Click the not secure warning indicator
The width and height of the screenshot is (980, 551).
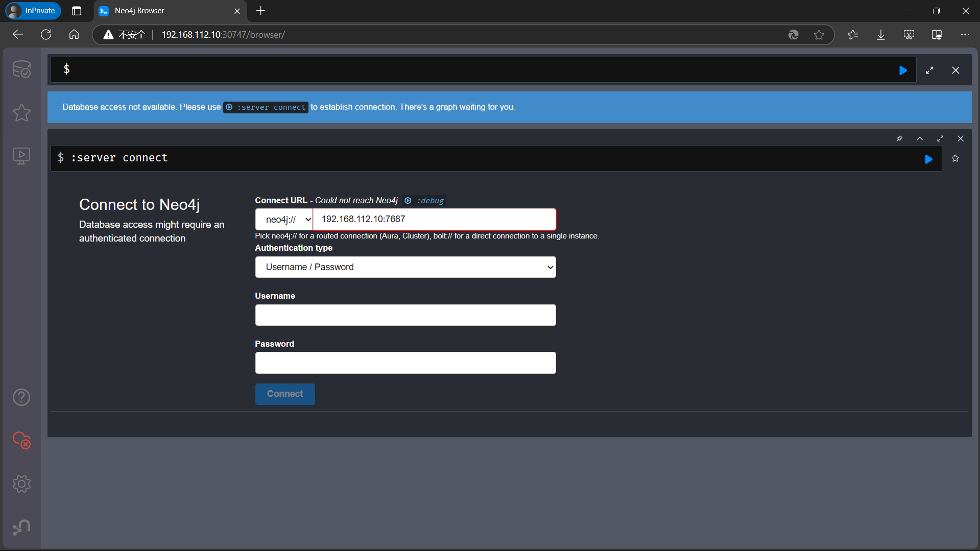coord(125,35)
